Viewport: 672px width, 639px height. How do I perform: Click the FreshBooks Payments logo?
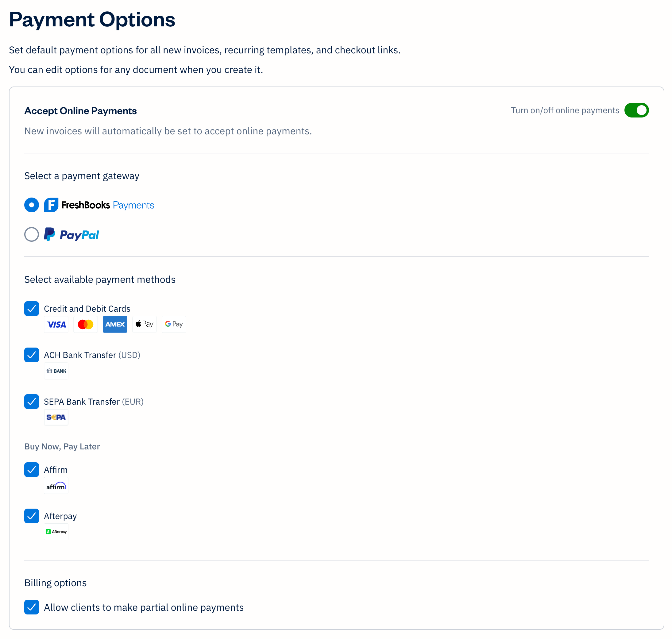[99, 205]
